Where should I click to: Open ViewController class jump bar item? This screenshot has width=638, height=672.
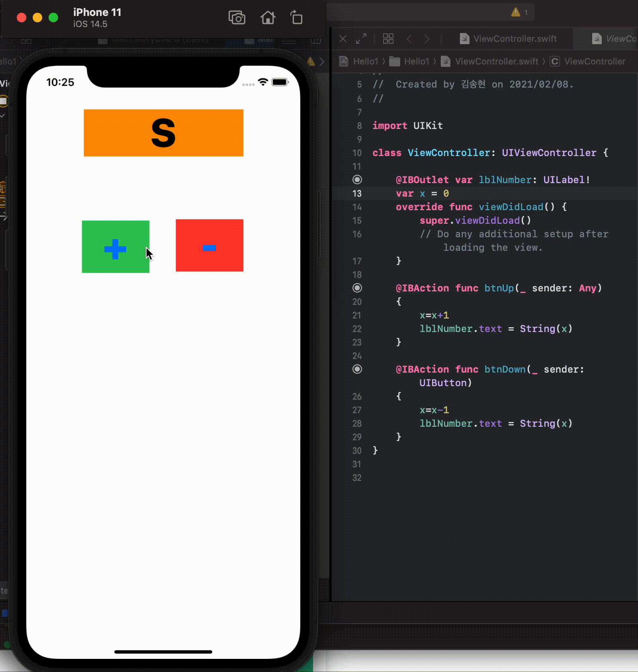pyautogui.click(x=588, y=61)
